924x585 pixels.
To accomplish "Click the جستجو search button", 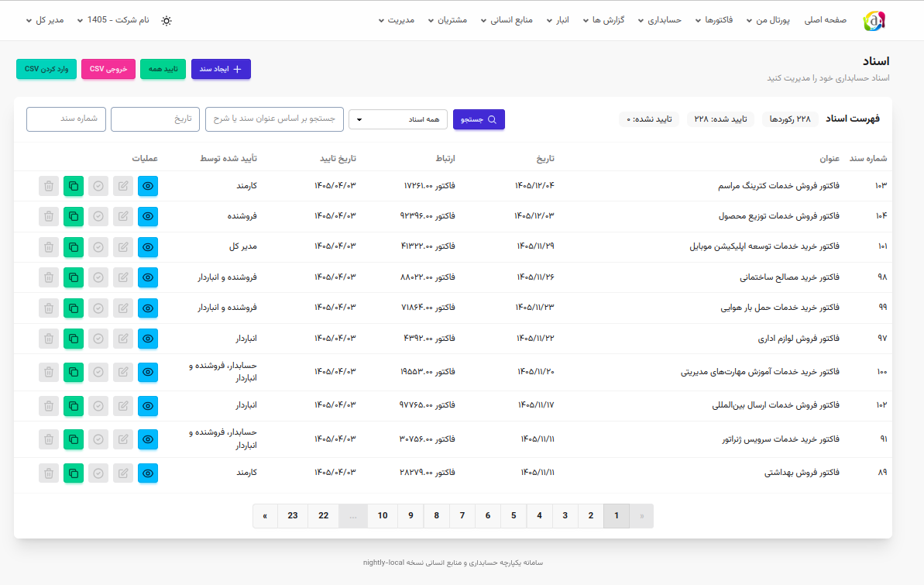I will point(479,120).
